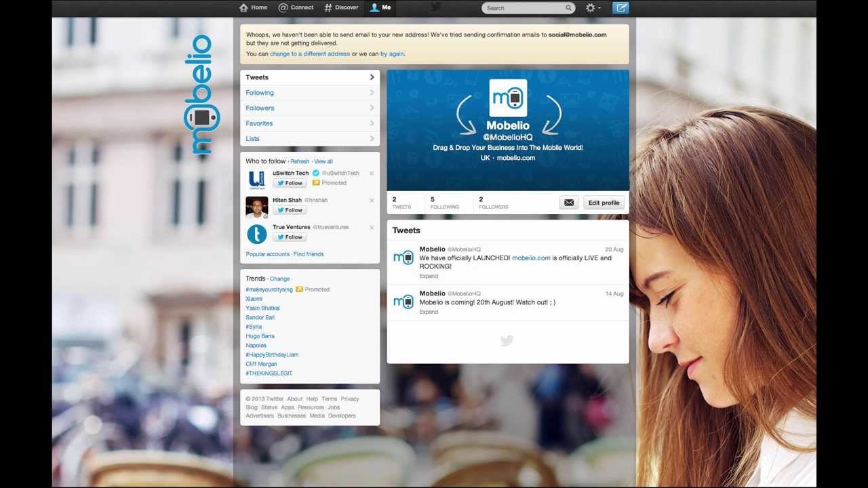Click the 'try again' link
Screen dimensions: 868x488
click(x=392, y=54)
